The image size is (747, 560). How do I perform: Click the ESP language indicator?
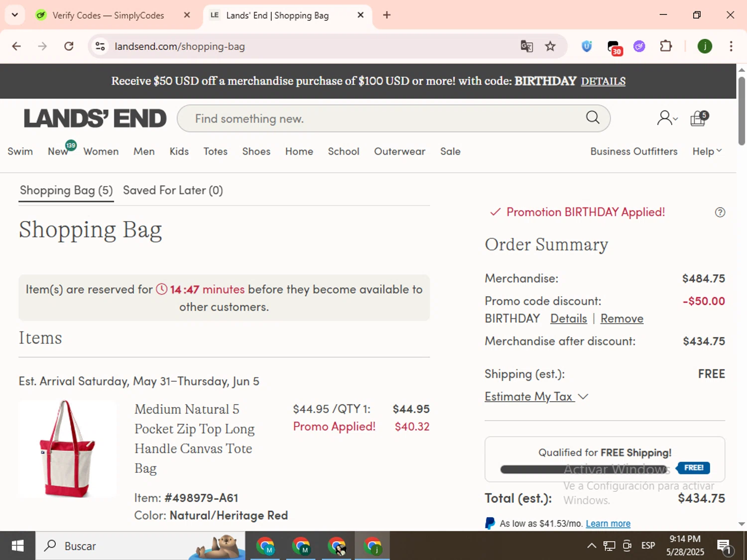[x=648, y=546]
